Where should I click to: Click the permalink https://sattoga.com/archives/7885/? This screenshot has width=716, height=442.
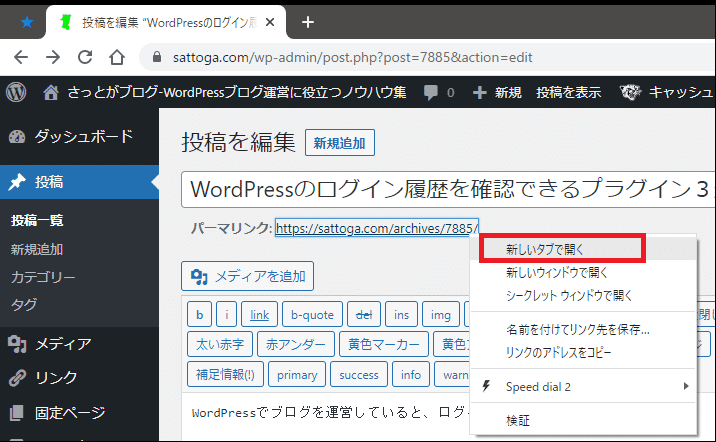(x=377, y=228)
